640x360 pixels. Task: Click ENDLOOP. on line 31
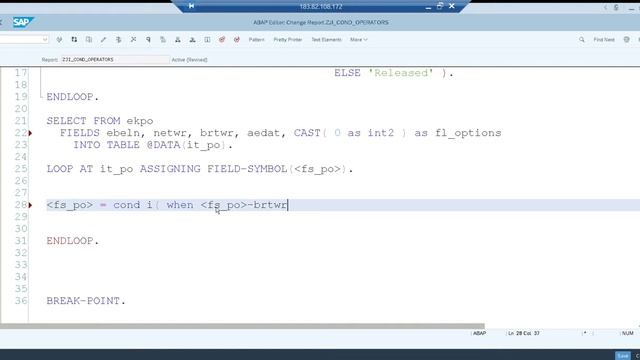pos(73,241)
